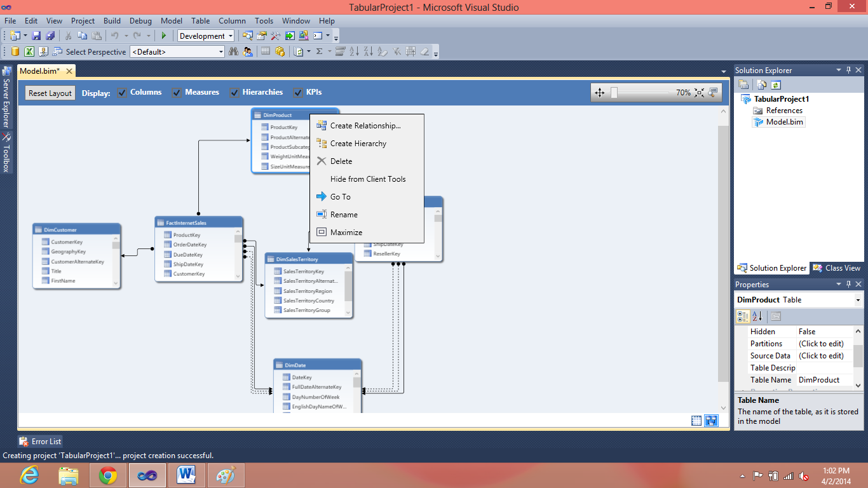Close the Model.bim tab
Image resolution: width=868 pixels, height=488 pixels.
coord(69,71)
